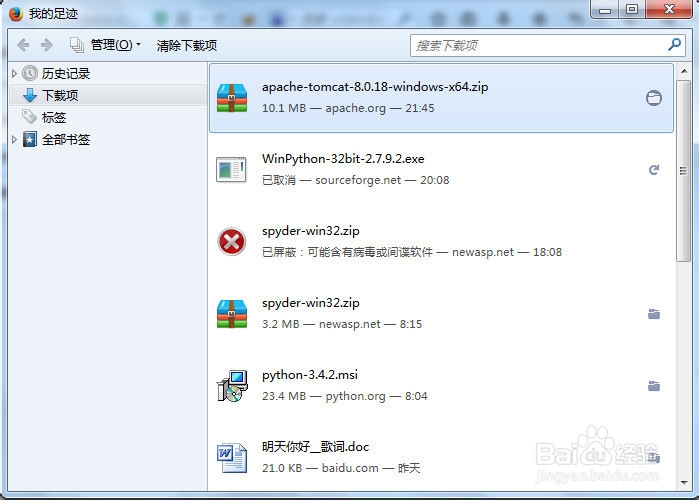
Task: Click the Word icon of 明天你好_歌词.doc
Action: 232,458
